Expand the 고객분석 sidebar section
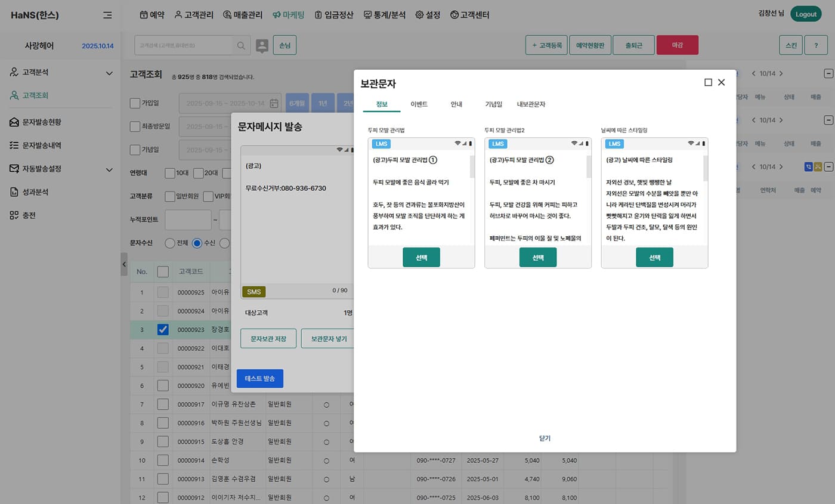Viewport: 835px width, 504px height. [x=109, y=73]
